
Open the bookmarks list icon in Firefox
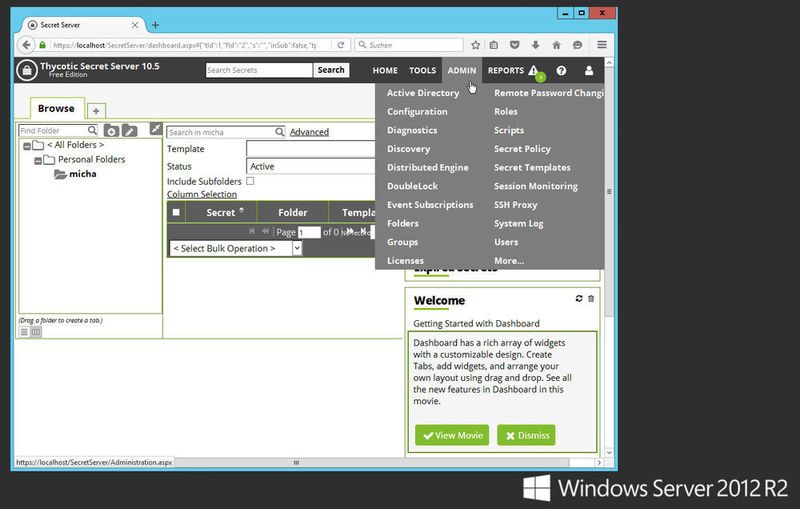click(x=494, y=45)
